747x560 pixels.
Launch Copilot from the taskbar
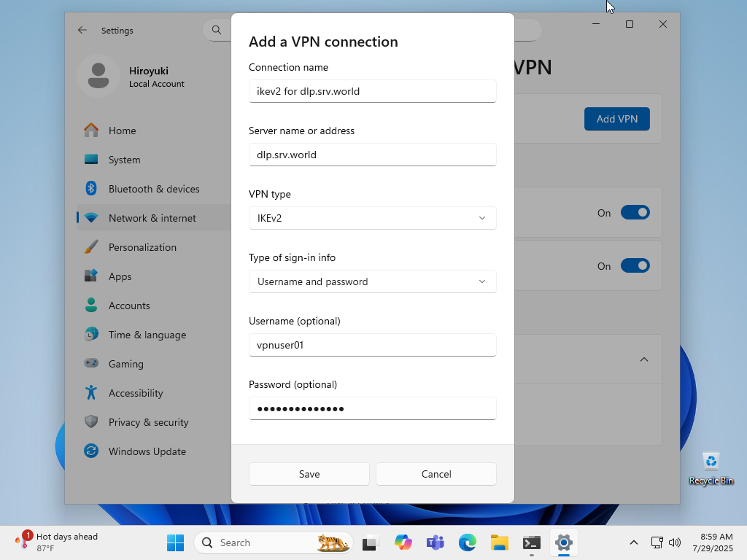click(403, 542)
